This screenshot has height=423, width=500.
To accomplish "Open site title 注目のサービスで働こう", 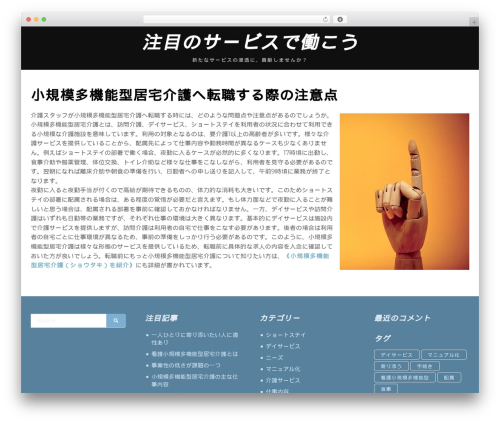I will pyautogui.click(x=250, y=42).
